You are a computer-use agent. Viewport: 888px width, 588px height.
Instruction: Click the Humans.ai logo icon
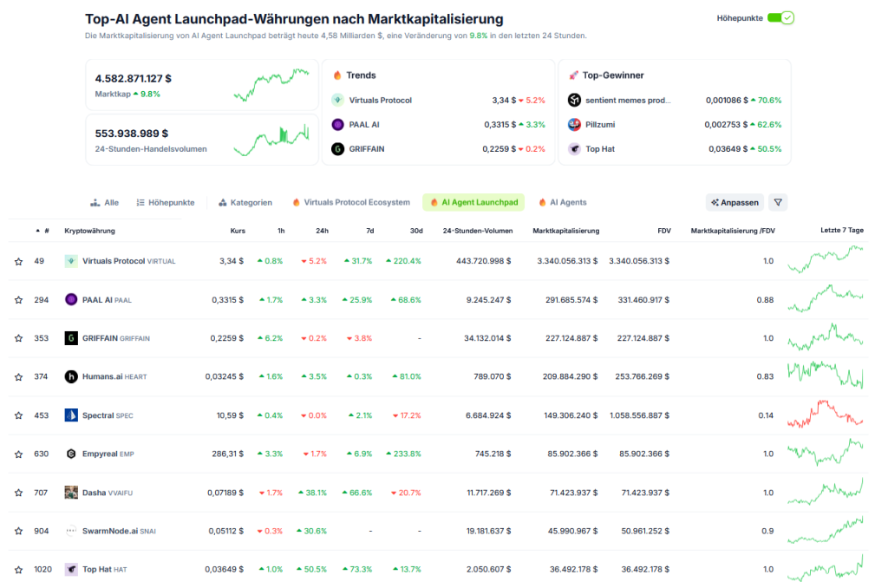click(71, 376)
